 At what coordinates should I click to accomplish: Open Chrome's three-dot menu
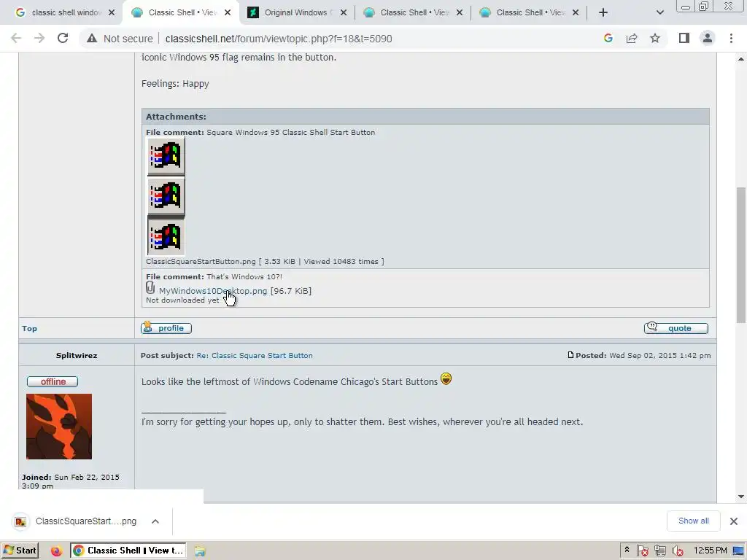coord(731,38)
